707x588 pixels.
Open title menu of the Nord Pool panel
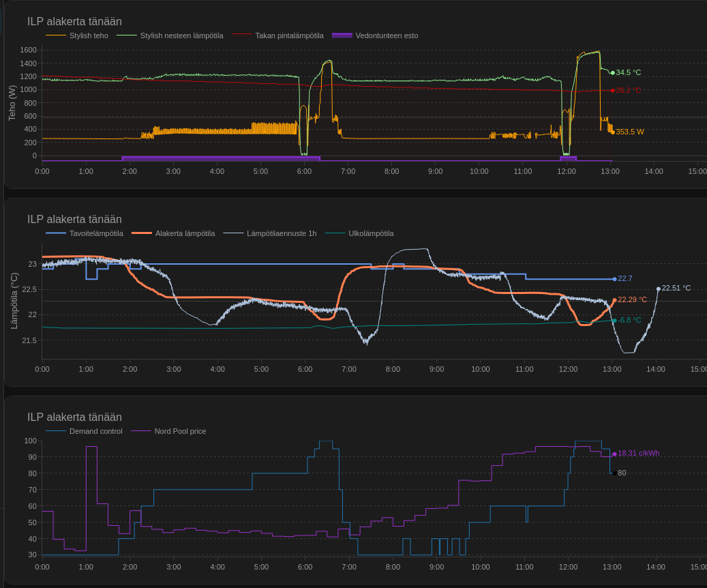point(74,417)
